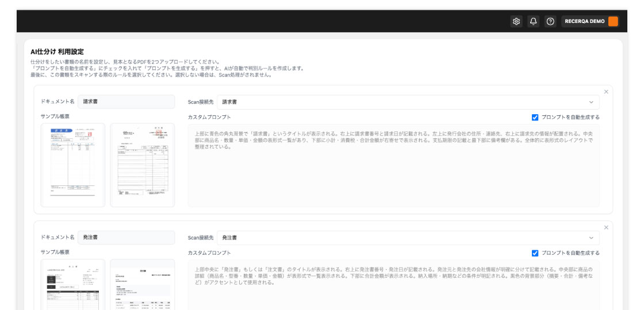This screenshot has height=310, width=644.
Task: Open the settings gear icon
Action: tap(516, 21)
